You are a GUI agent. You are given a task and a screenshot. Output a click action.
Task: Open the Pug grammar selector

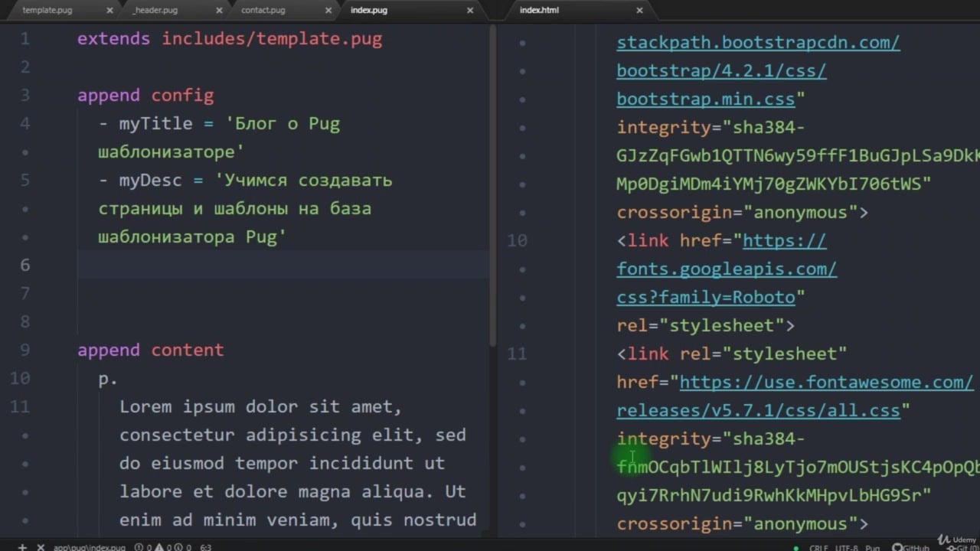coord(873,548)
